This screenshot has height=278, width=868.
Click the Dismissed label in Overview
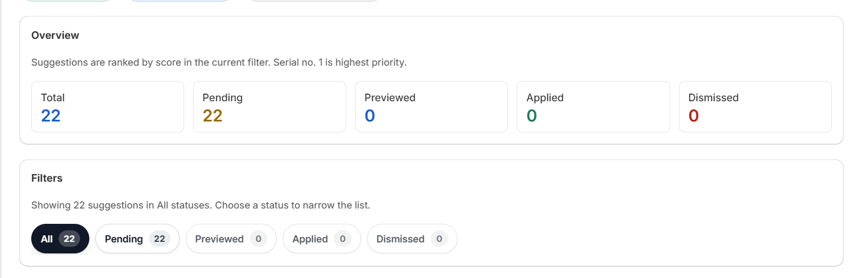pos(713,97)
